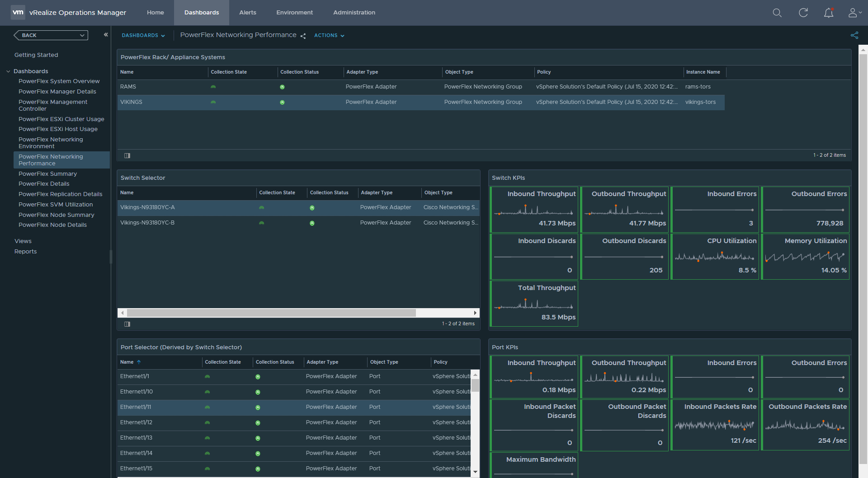Open the user account menu

854,13
